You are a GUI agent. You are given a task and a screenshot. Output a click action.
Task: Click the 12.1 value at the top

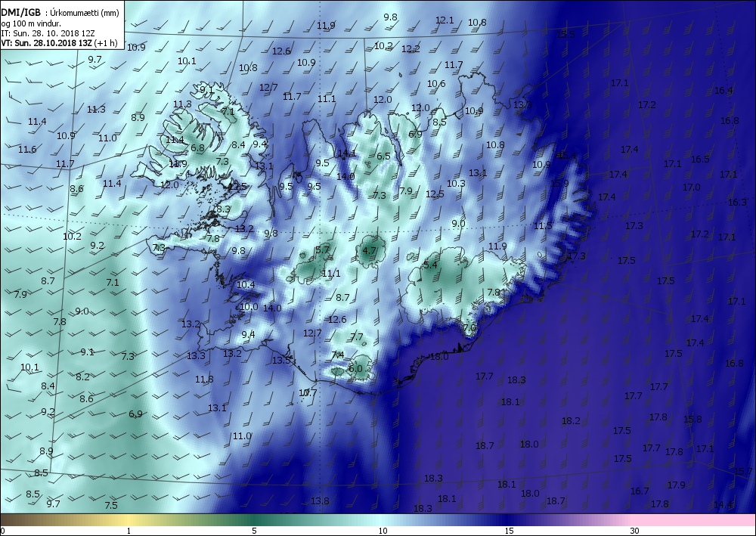(x=445, y=20)
